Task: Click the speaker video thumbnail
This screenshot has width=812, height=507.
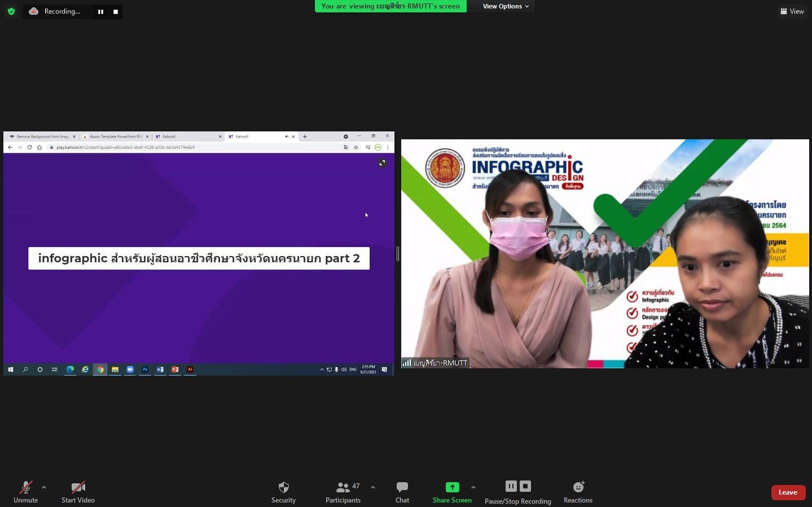Action: (x=605, y=254)
